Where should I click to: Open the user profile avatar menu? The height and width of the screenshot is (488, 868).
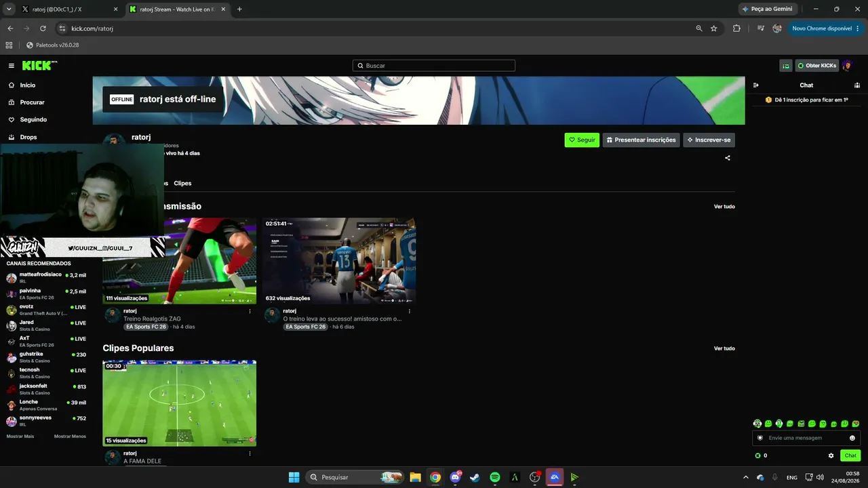tap(847, 66)
